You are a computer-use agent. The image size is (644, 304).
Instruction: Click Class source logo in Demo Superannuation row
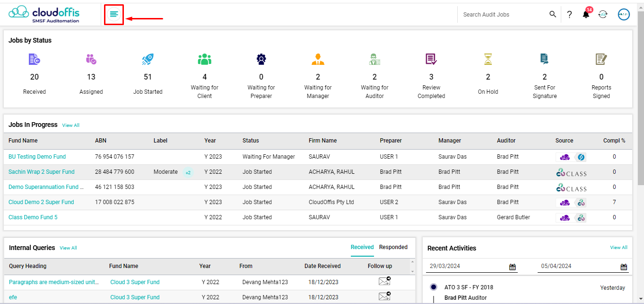coord(571,188)
